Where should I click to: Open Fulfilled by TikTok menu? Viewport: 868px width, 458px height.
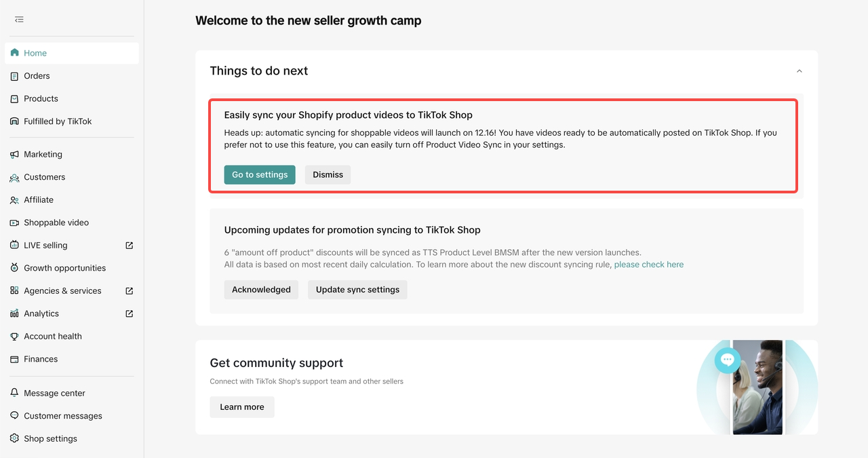point(58,121)
